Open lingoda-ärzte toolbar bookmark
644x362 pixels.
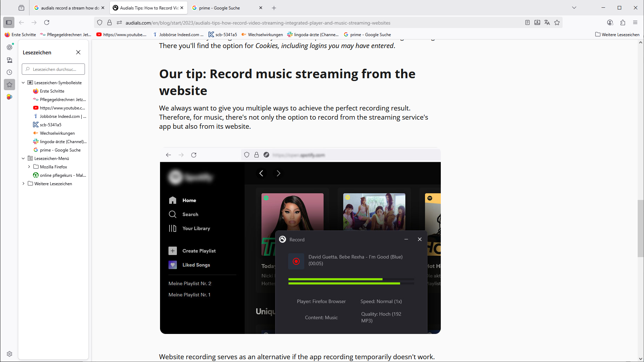tap(313, 34)
